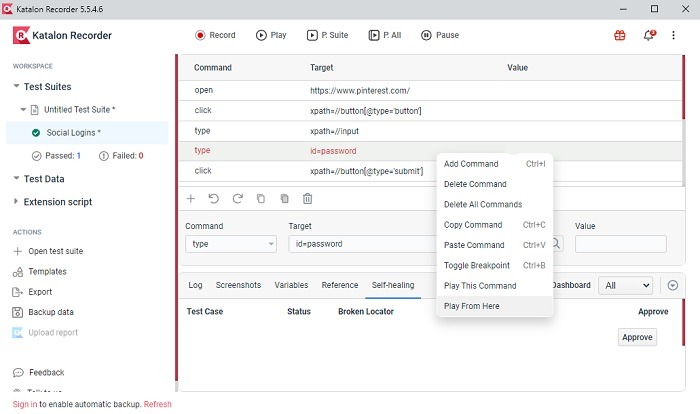Viewport: 700px width, 414px height.
Task: Click the Failed: 0 result count
Action: click(x=121, y=156)
